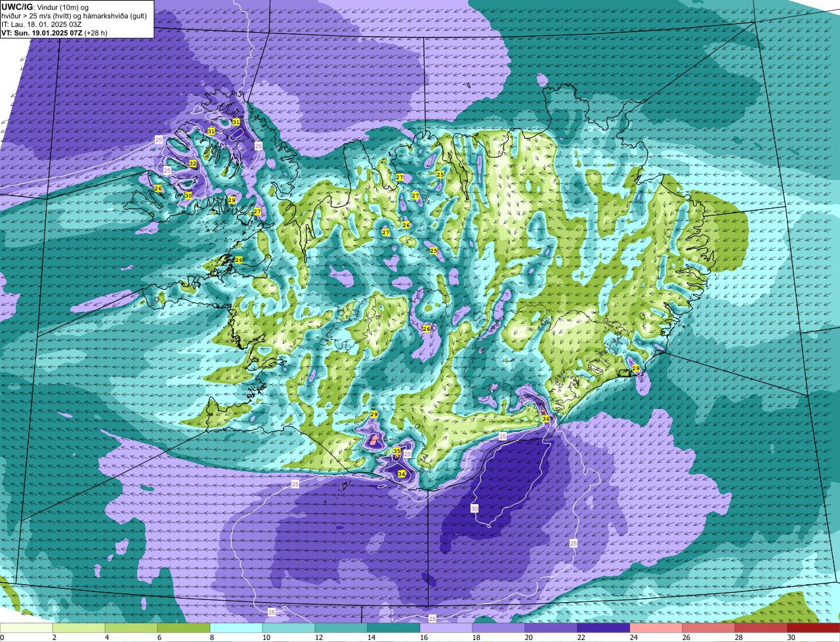Click the yellow gust label 30 in Westfjords

[x=188, y=195]
